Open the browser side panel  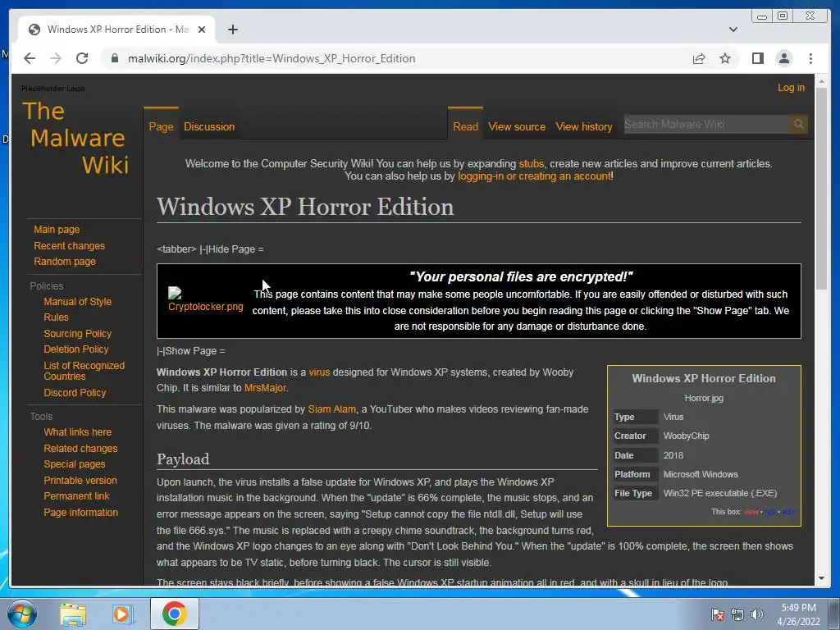click(x=757, y=58)
